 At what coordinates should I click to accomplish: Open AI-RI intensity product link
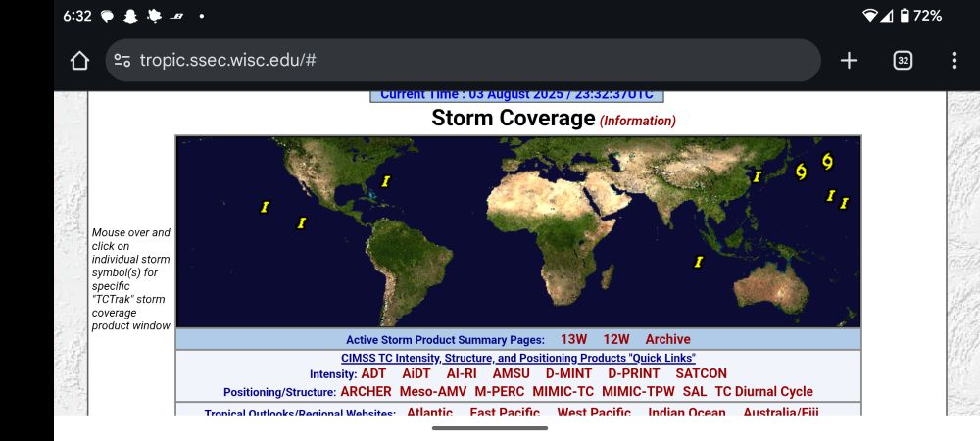[462, 373]
